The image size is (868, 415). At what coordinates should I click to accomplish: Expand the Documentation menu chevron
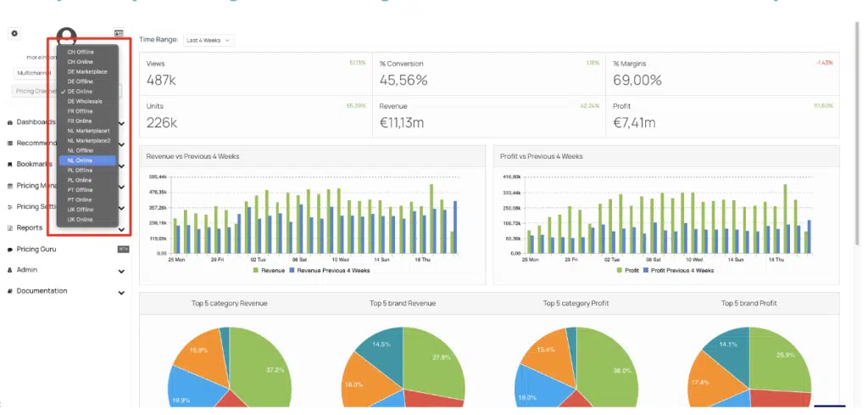point(121,293)
